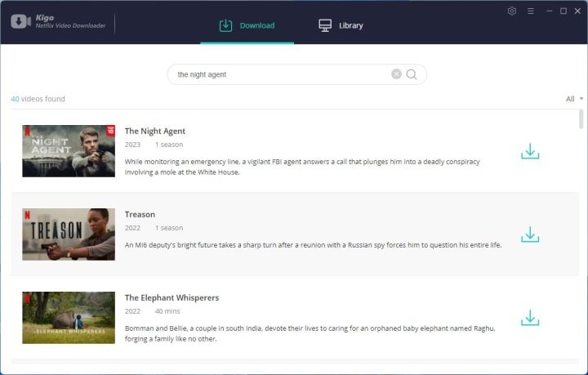Click the results list vertical scrollbar
This screenshot has height=375, width=588.
tap(581, 119)
